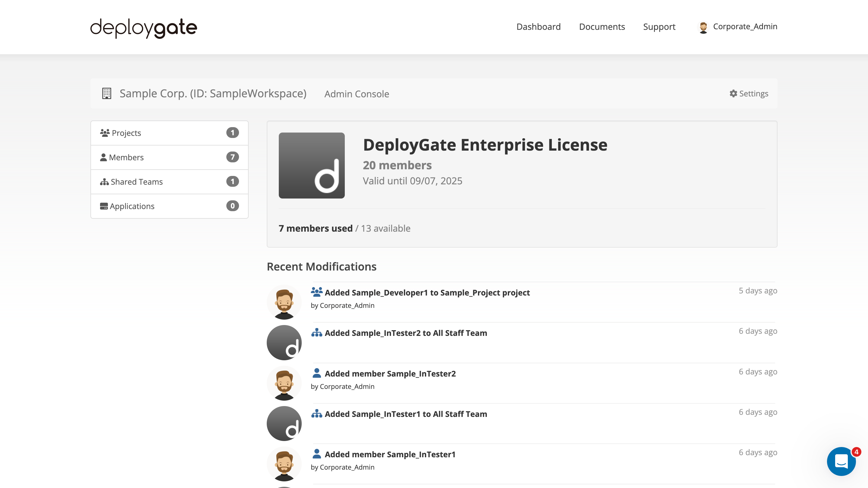Viewport: 868px width, 488px height.
Task: Open Sample Corp. workspace title link
Action: click(x=213, y=93)
